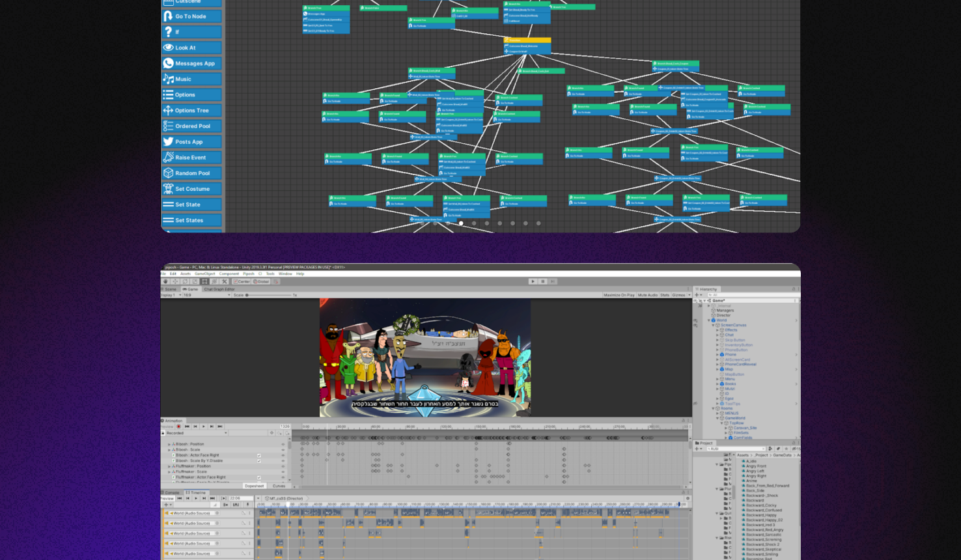The image size is (961, 560).
Task: Expand Fluffmaker : Scale property
Action: tap(169, 471)
